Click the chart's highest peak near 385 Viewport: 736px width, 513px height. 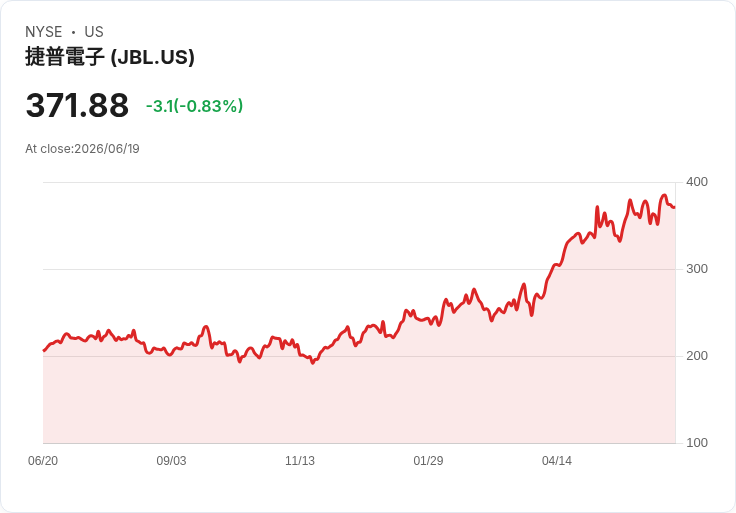664,195
